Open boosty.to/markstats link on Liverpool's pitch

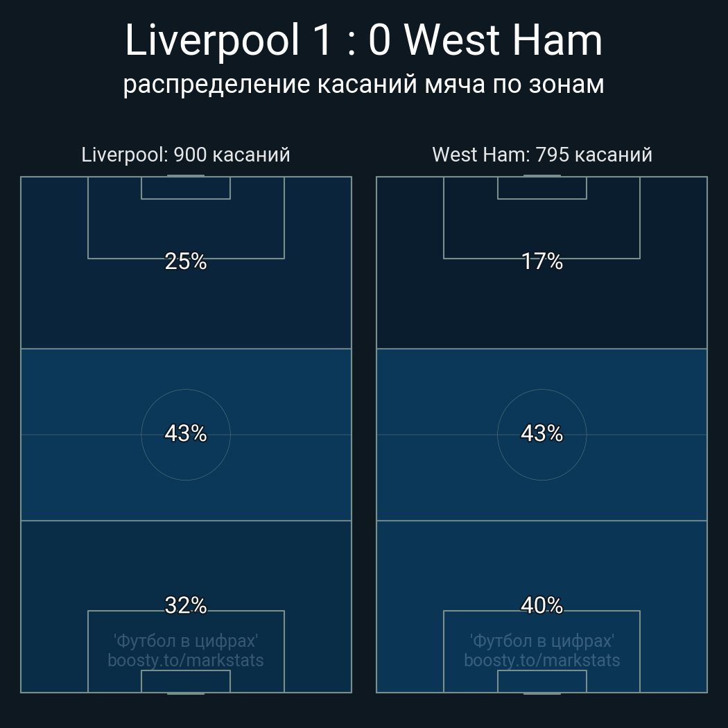click(186, 660)
